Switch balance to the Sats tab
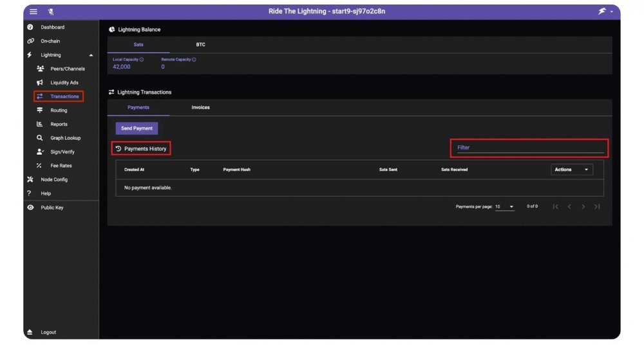This screenshot has width=644, height=345. [x=138, y=44]
